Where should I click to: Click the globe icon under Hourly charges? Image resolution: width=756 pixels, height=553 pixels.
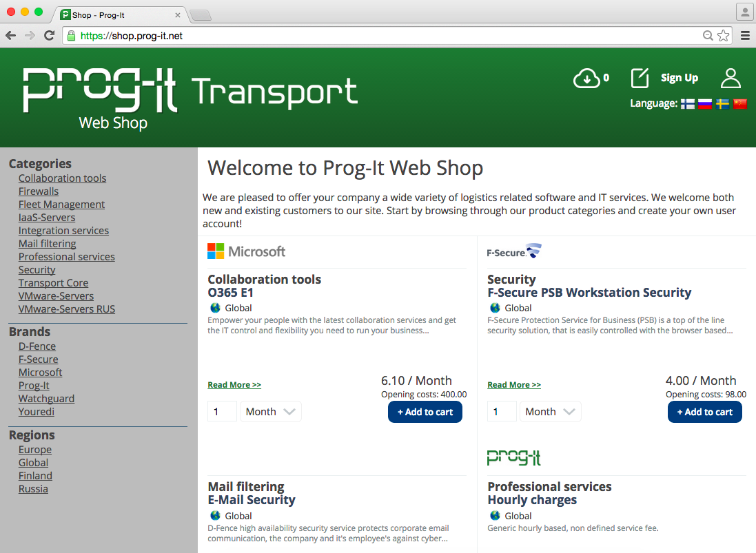click(x=495, y=515)
